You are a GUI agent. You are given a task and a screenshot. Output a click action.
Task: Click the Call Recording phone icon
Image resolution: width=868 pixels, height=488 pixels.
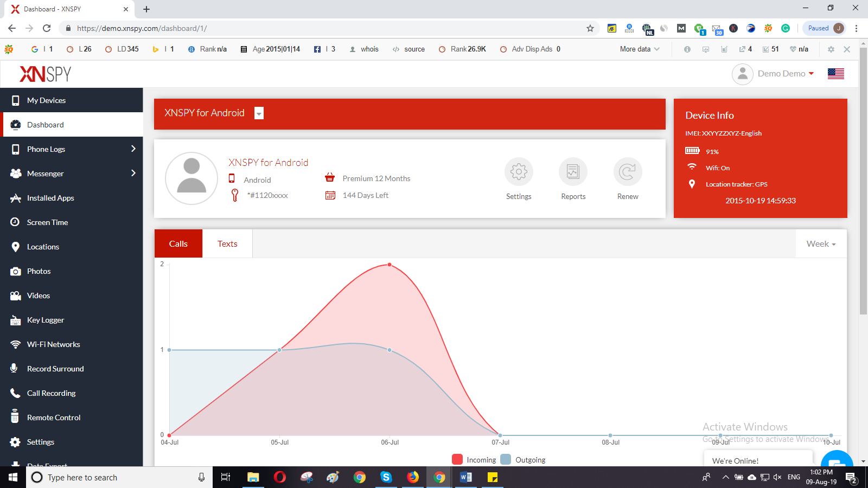pyautogui.click(x=15, y=393)
